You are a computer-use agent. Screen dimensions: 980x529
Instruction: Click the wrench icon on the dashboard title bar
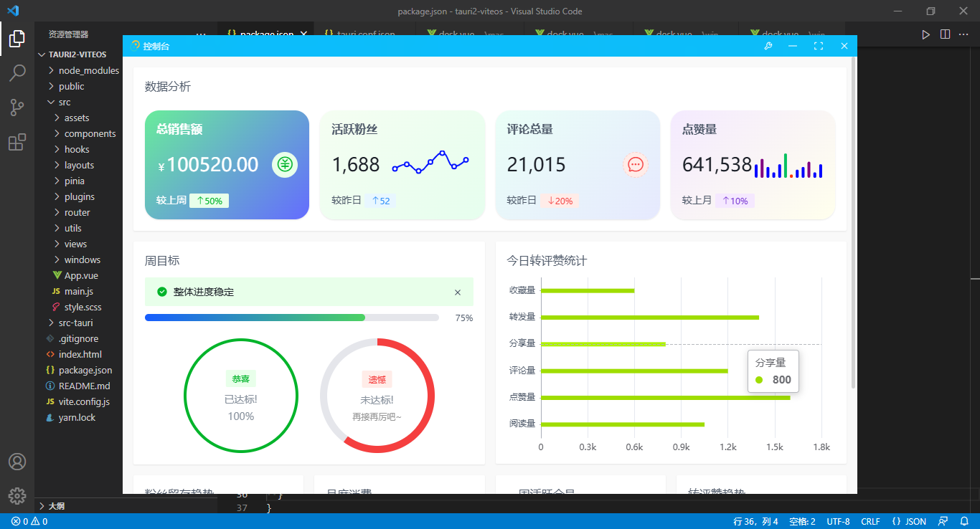pos(768,45)
